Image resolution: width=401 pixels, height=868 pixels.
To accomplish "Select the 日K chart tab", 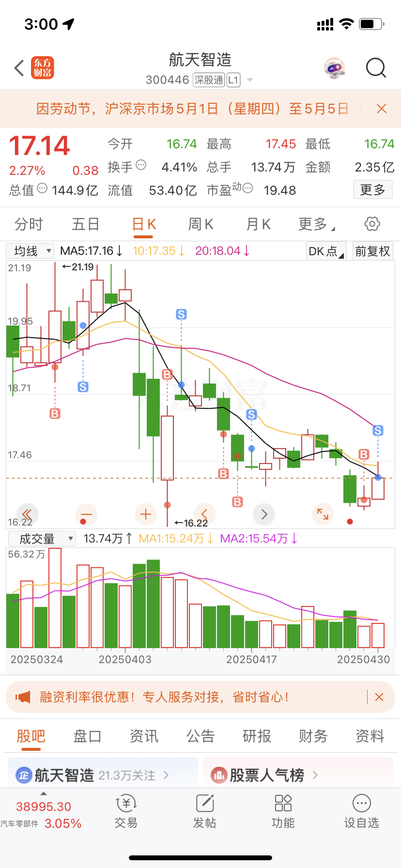I will pyautogui.click(x=144, y=224).
